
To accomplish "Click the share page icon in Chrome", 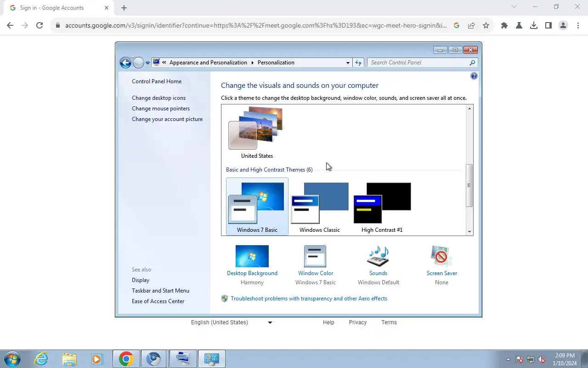I will click(x=471, y=25).
